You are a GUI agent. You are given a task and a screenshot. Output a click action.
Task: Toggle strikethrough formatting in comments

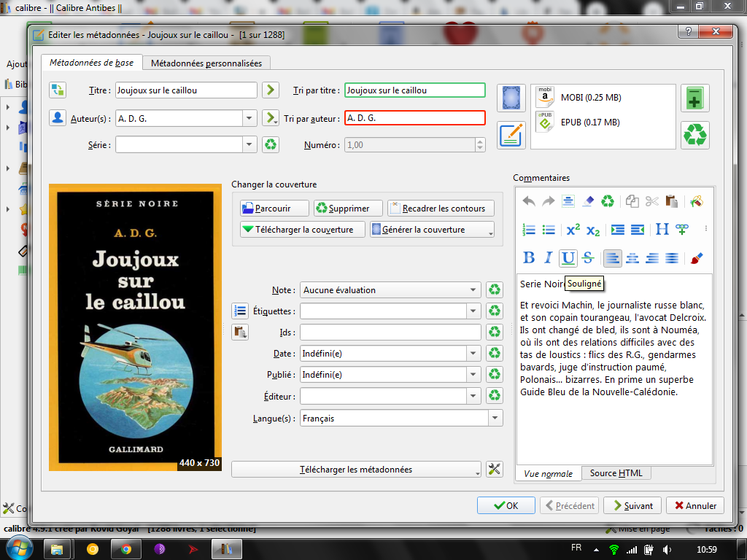point(588,257)
